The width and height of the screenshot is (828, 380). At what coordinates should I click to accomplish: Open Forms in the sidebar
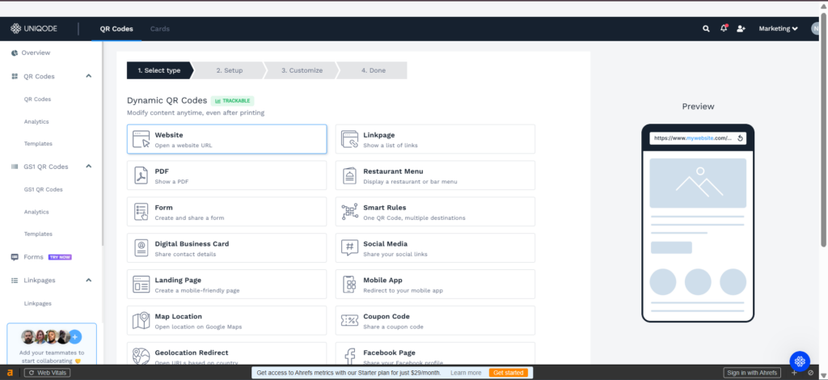33,257
